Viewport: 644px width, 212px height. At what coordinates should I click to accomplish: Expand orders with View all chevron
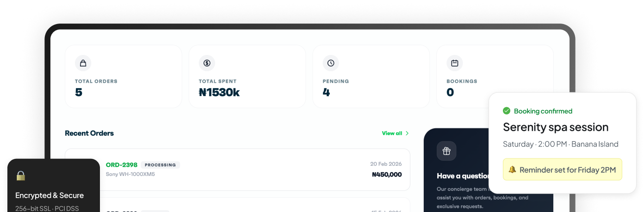pyautogui.click(x=407, y=133)
